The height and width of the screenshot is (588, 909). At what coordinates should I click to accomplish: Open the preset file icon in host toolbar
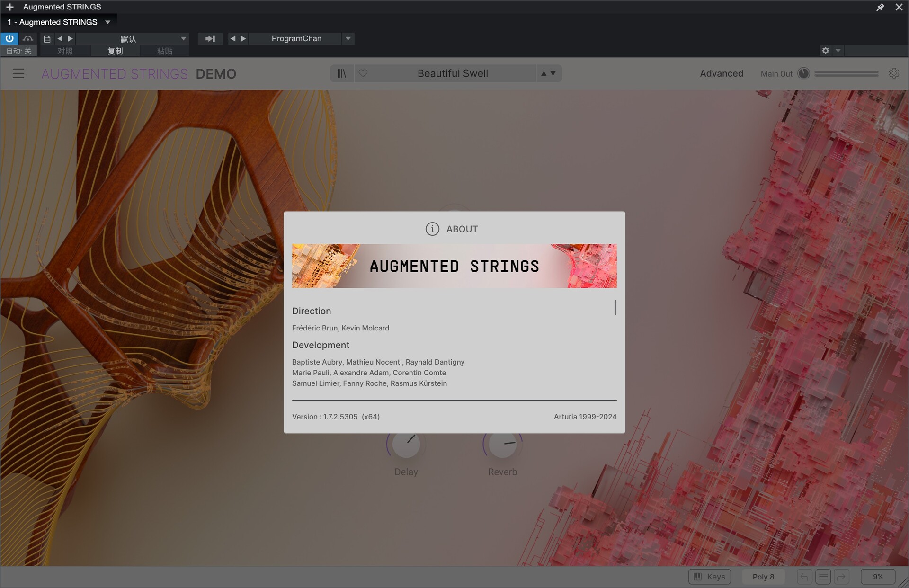pos(47,39)
